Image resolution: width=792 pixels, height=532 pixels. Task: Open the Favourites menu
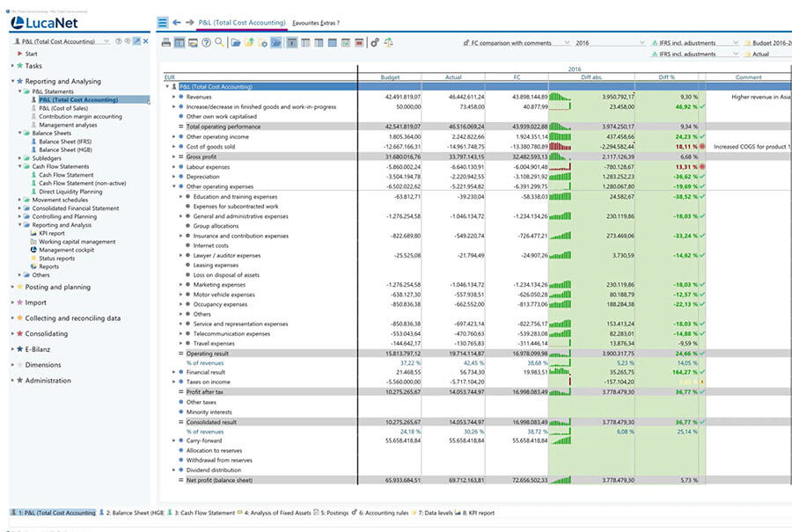pos(304,22)
